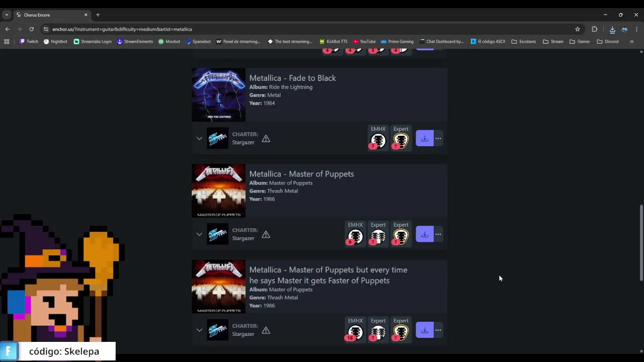Click the warning triangle on Fade to Black
The width and height of the screenshot is (644, 362).
[x=266, y=138]
